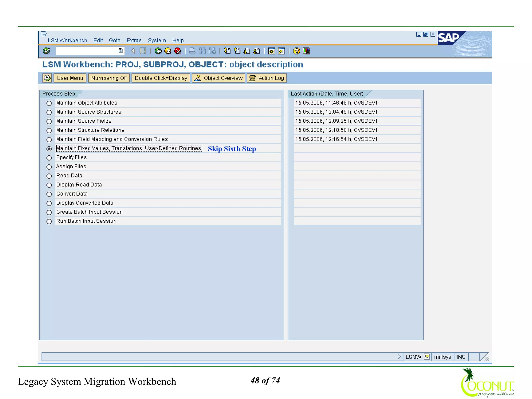
Task: Open the Extras menu
Action: 134,41
